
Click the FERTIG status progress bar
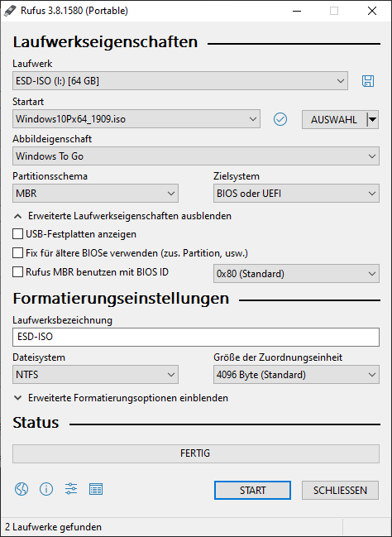(196, 453)
